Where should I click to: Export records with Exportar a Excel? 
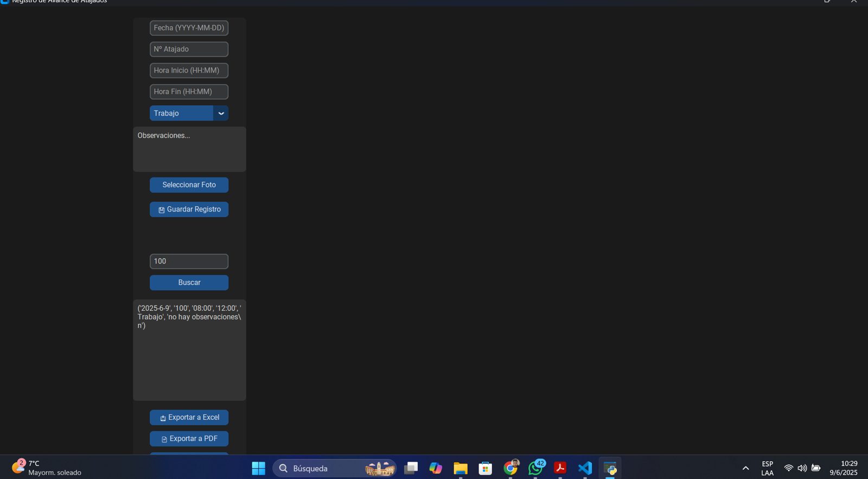click(x=189, y=418)
